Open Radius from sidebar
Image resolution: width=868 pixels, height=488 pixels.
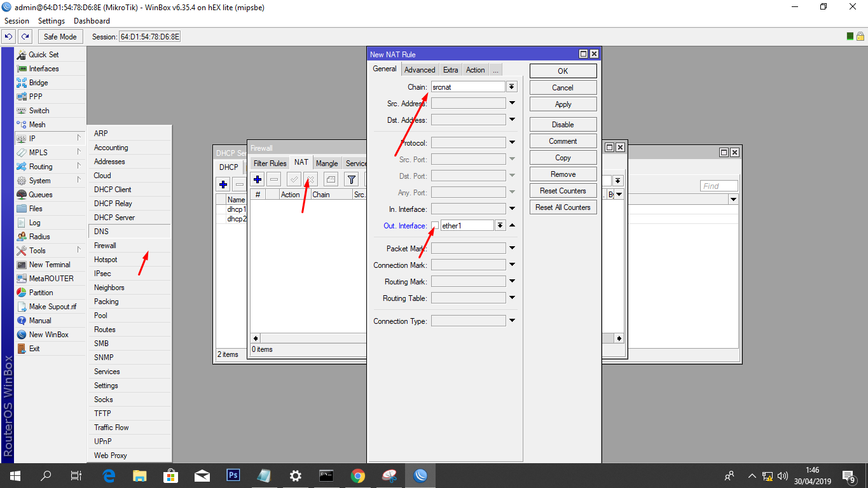50,237
